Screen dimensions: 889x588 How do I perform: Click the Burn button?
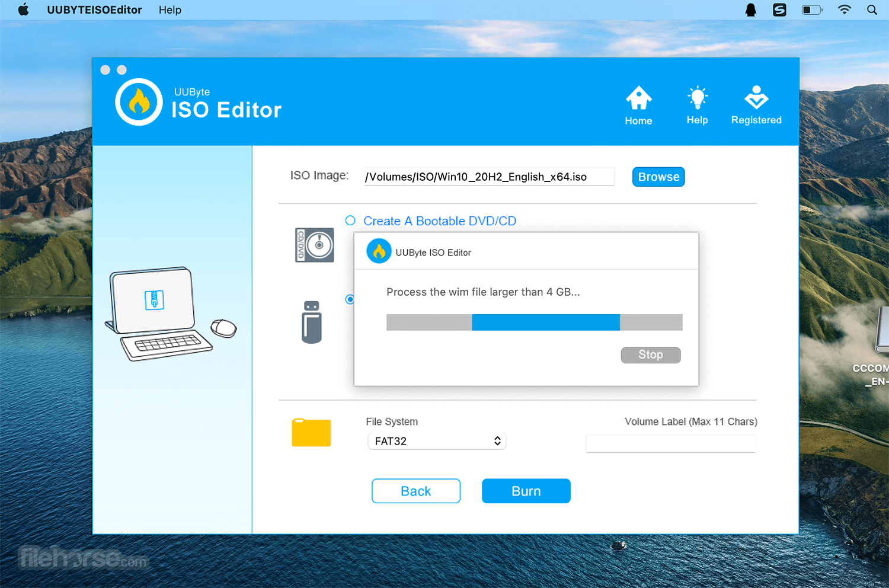(526, 491)
